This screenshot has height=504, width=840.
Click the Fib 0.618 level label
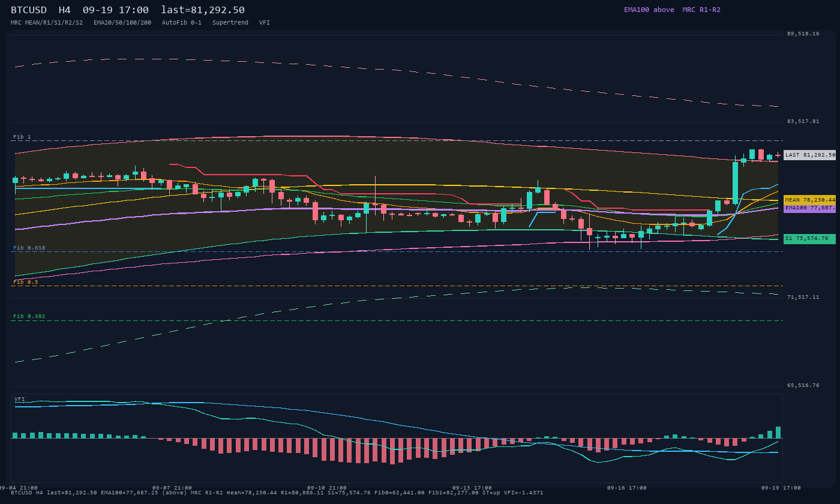pyautogui.click(x=29, y=248)
